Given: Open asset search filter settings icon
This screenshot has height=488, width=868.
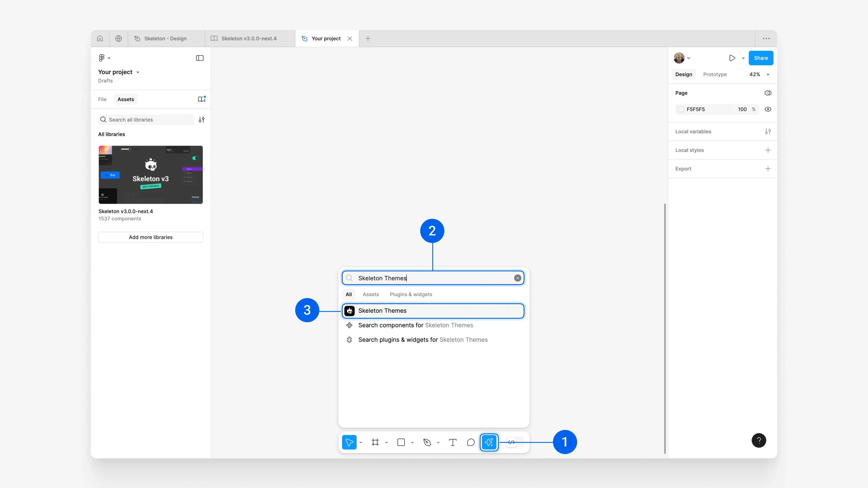Looking at the screenshot, I should [201, 120].
